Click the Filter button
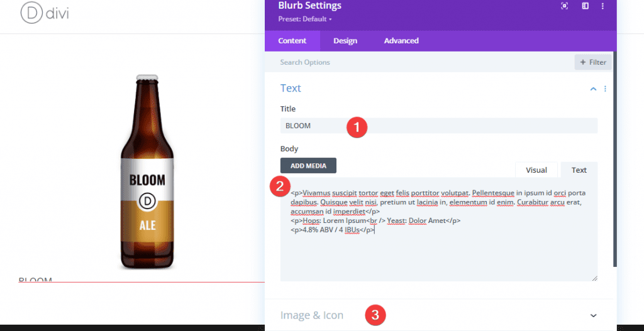This screenshot has width=644, height=331. tap(593, 62)
